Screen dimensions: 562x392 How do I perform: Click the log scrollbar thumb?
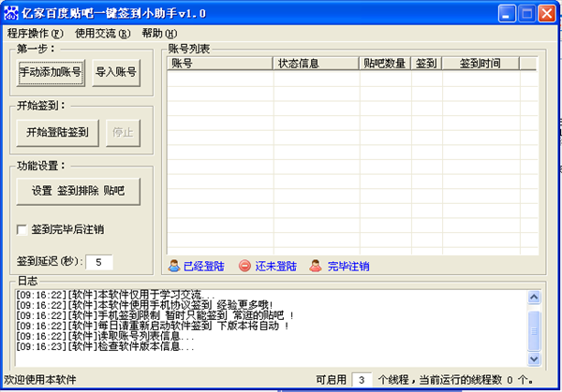point(534,331)
